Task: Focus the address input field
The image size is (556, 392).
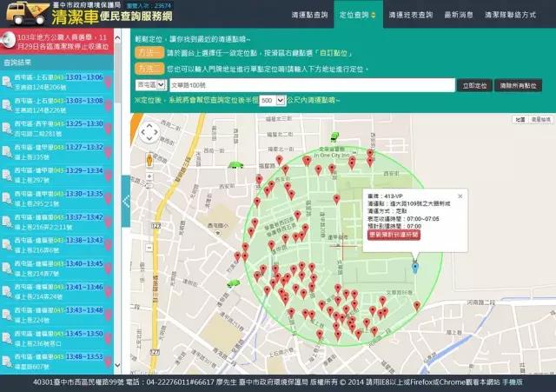Action: [x=312, y=85]
